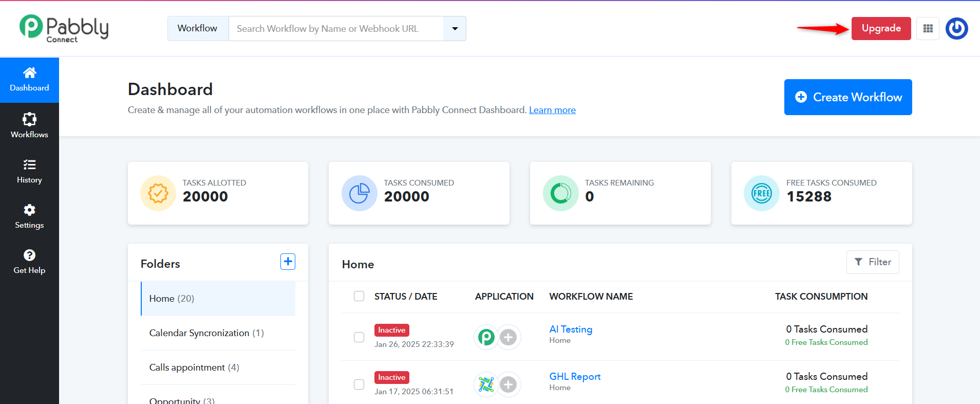The height and width of the screenshot is (404, 980).
Task: Click the Tasks Allotted badge icon
Action: [158, 193]
